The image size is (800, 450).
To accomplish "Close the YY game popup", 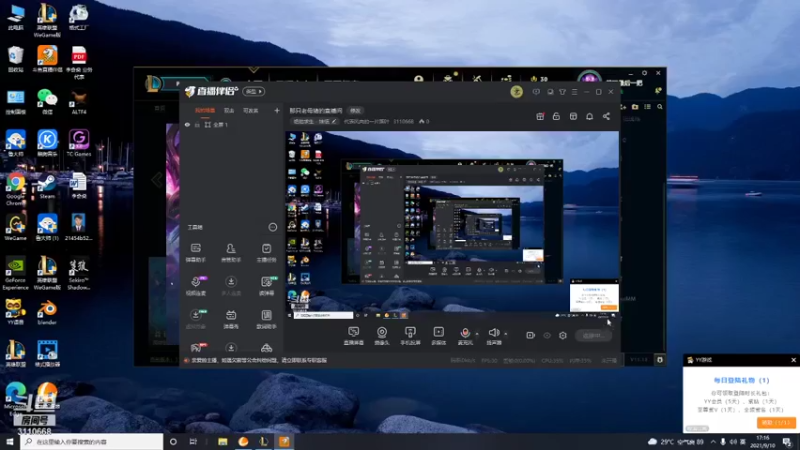I will pyautogui.click(x=793, y=360).
